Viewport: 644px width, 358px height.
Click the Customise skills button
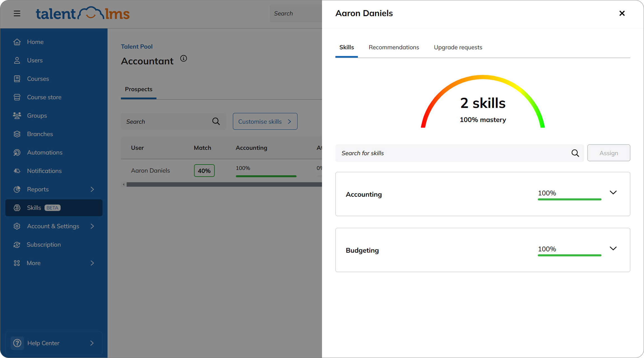click(265, 121)
